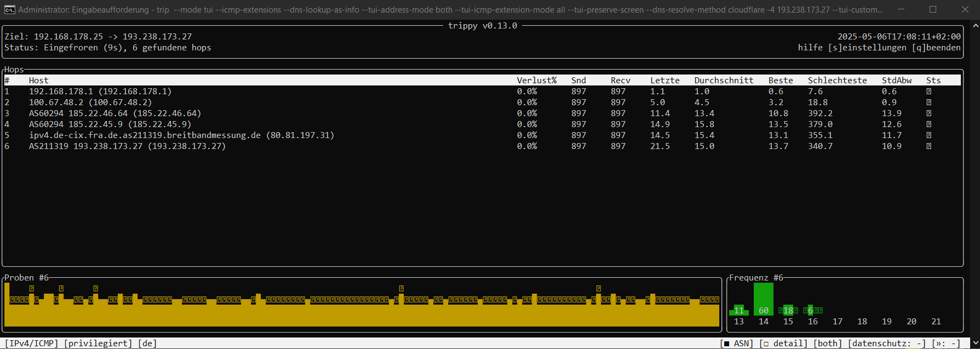Click the command prompt icon in title bar
980x349 pixels.
point(9,9)
